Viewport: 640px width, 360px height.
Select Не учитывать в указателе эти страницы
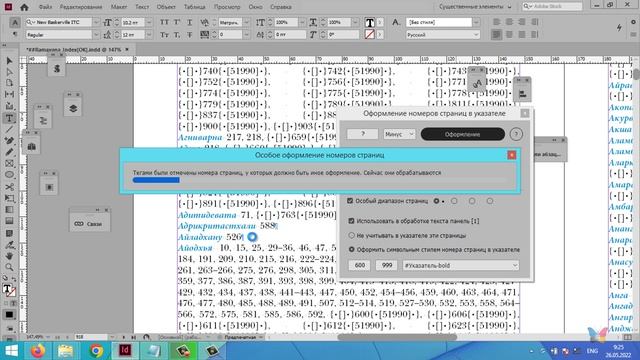click(351, 236)
